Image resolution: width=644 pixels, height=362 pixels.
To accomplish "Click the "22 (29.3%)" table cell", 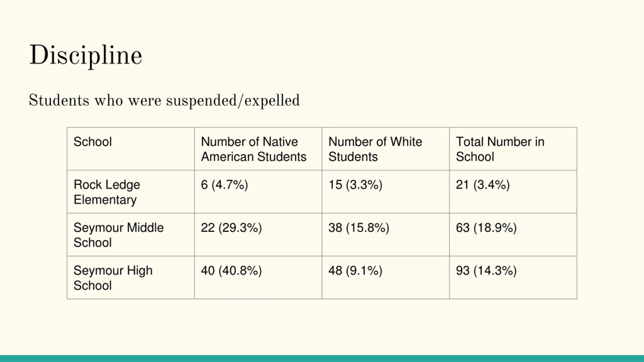I will pyautogui.click(x=231, y=228).
